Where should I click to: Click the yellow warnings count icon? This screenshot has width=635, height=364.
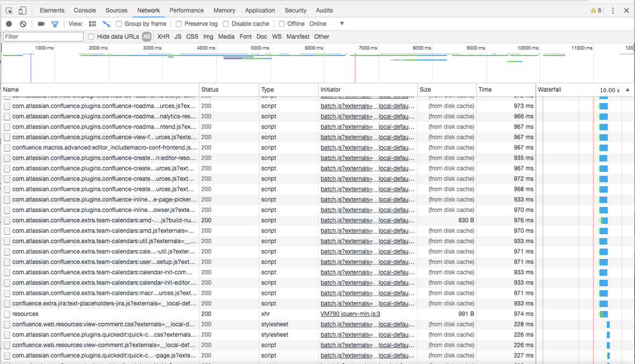coord(596,11)
